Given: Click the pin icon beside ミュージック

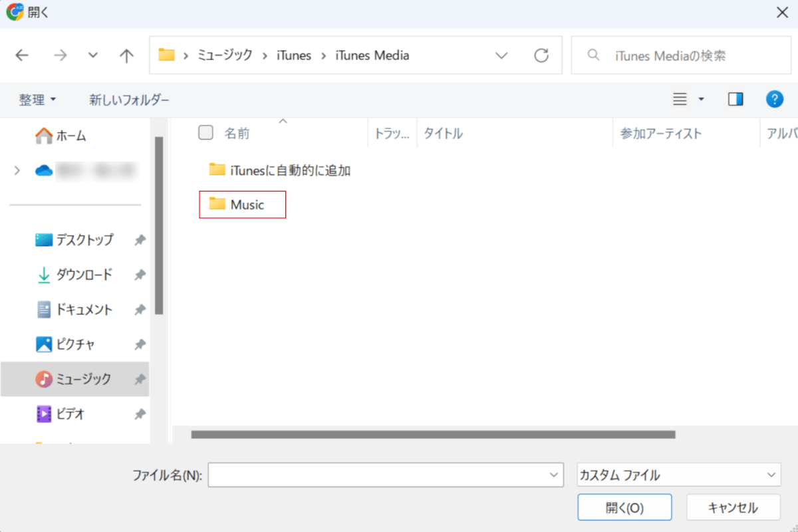Looking at the screenshot, I should pos(140,380).
